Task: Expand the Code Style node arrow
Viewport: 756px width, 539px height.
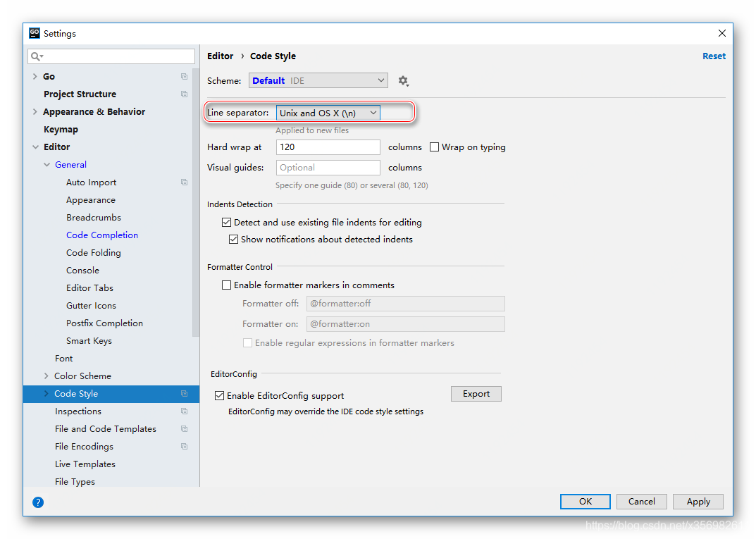Action: click(47, 393)
